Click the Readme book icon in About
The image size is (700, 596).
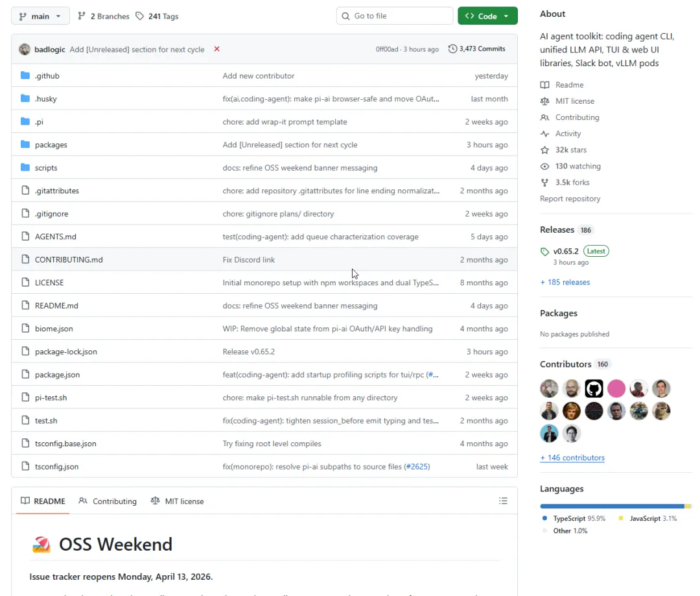[544, 85]
